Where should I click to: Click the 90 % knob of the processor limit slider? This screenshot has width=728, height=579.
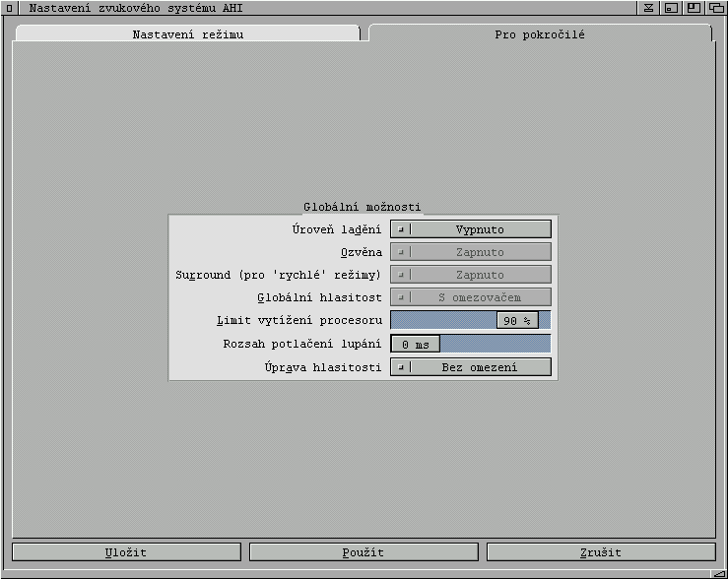(x=517, y=321)
